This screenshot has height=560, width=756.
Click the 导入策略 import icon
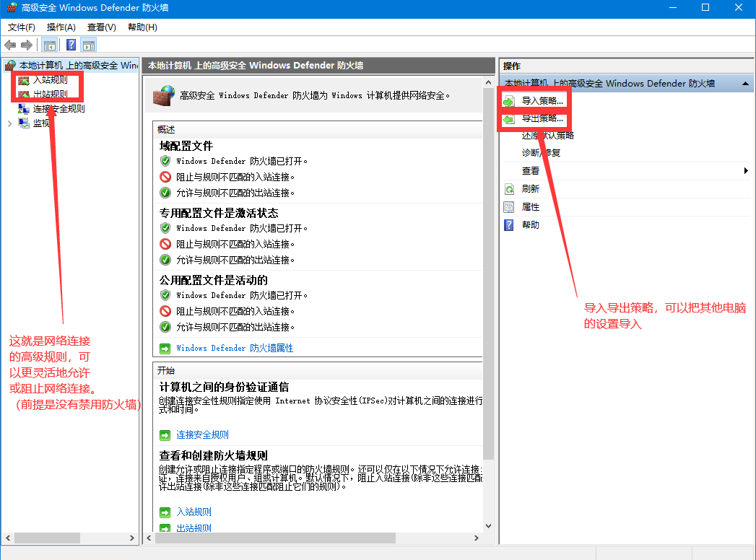point(509,101)
